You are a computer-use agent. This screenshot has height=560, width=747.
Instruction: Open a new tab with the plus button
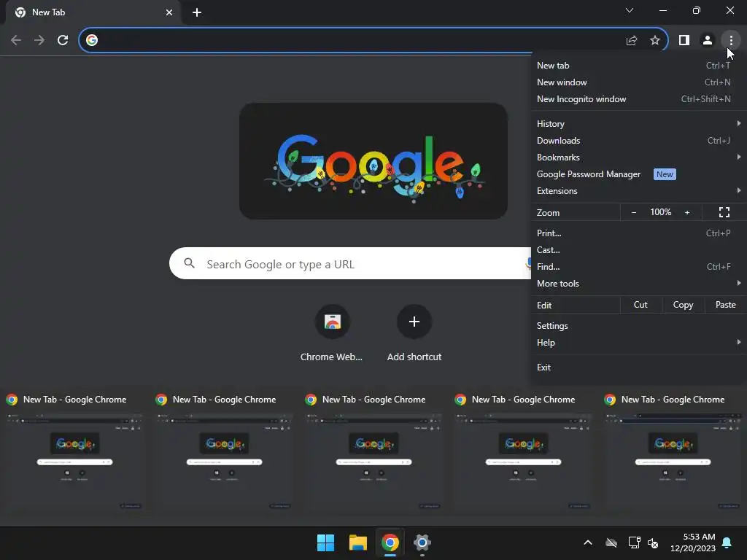point(197,12)
